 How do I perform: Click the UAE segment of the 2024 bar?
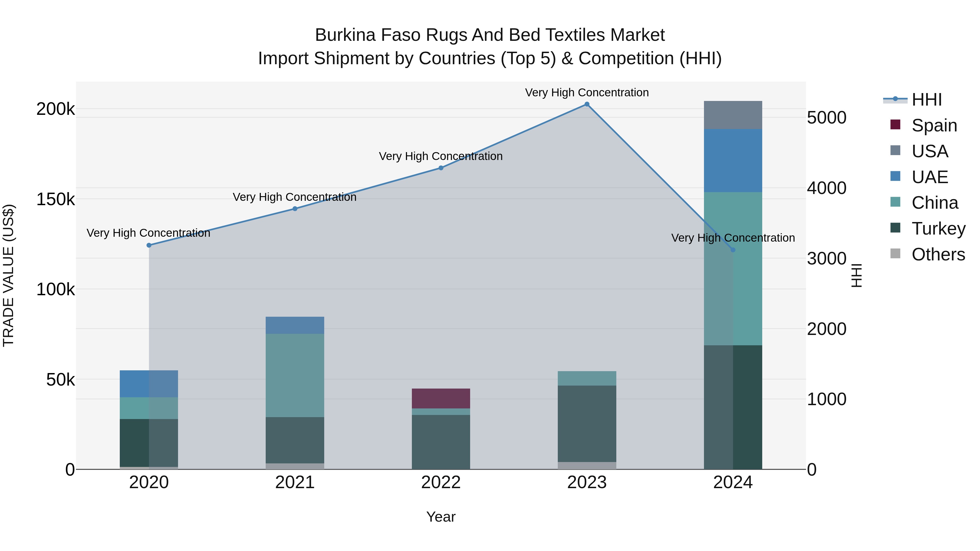coord(733,161)
